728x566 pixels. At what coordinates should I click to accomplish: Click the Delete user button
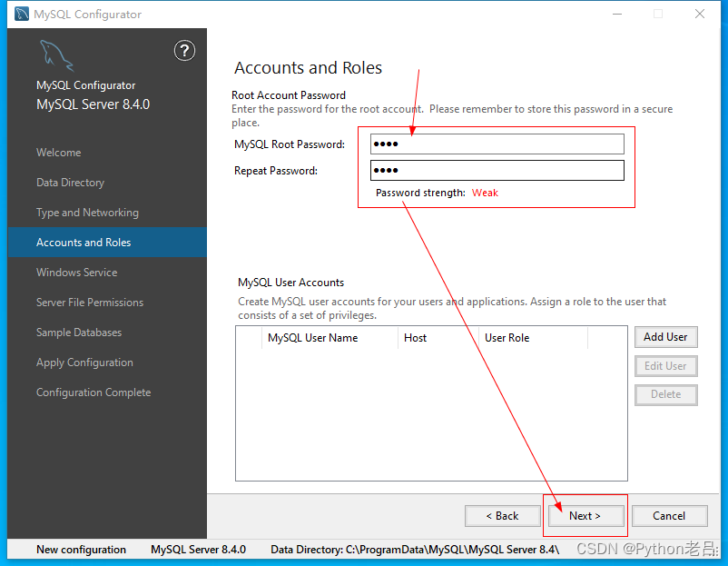click(x=665, y=394)
